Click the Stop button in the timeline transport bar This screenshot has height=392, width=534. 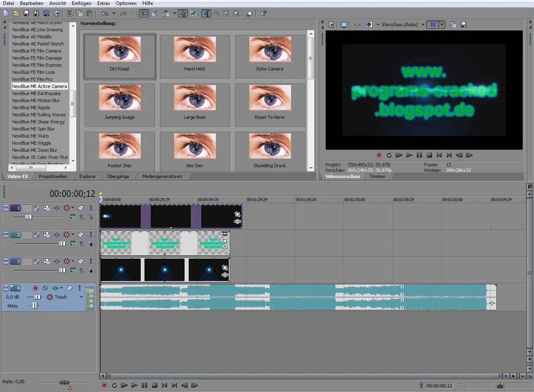click(154, 386)
